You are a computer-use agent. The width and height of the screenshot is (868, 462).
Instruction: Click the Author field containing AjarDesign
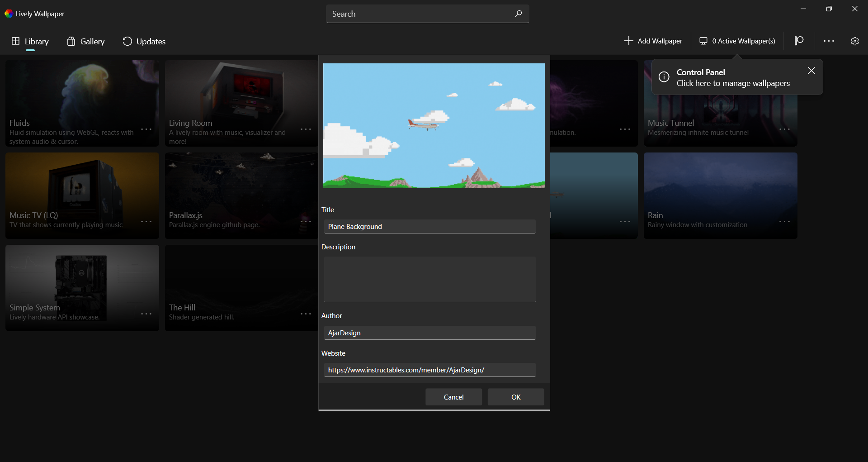tap(429, 333)
